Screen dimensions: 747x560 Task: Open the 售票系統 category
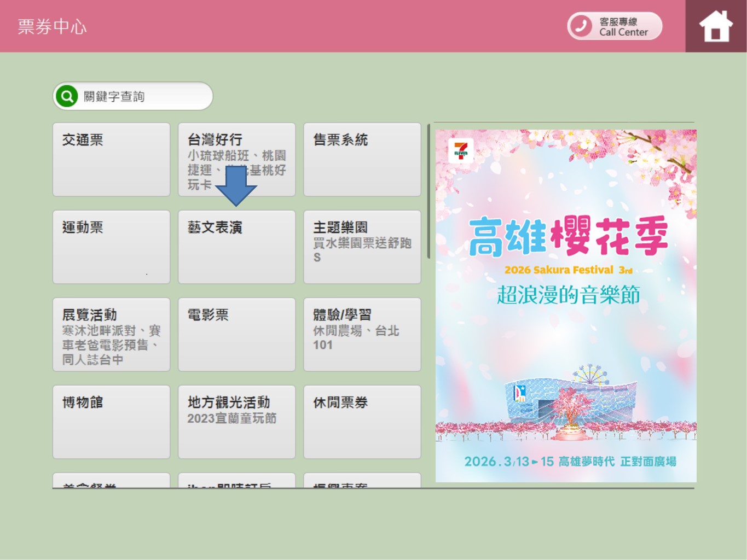pyautogui.click(x=362, y=159)
